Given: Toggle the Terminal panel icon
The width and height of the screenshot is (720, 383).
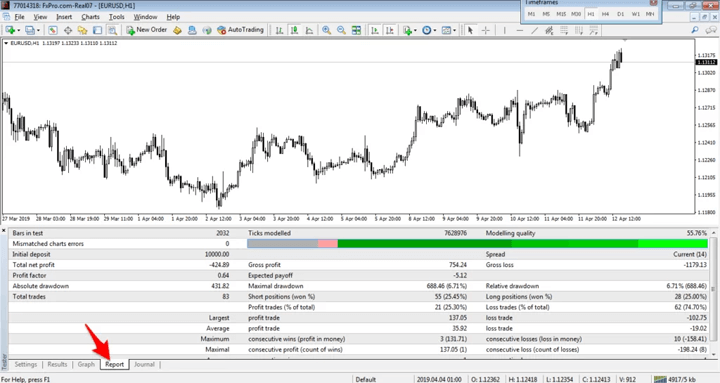Looking at the screenshot, I should pyautogui.click(x=97, y=30).
